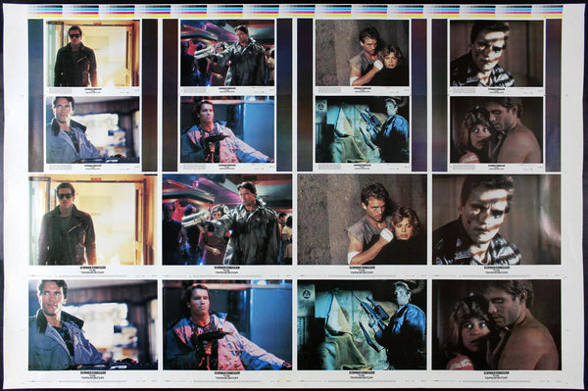
Task: Pick large card of man shielding woman by wall
Action: 363,220
